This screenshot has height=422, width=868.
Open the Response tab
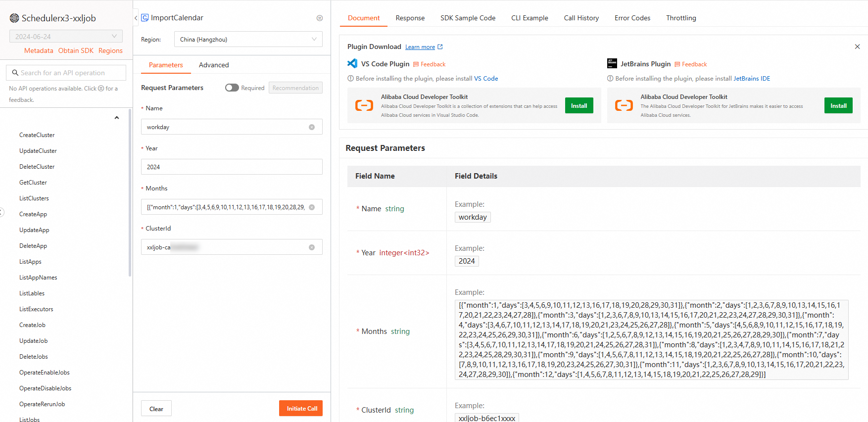[410, 18]
